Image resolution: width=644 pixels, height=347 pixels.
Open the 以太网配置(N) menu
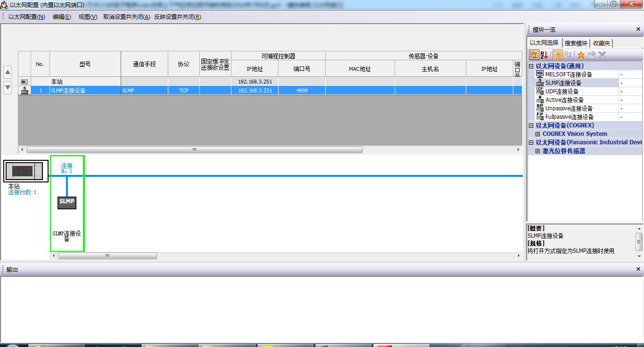click(27, 17)
